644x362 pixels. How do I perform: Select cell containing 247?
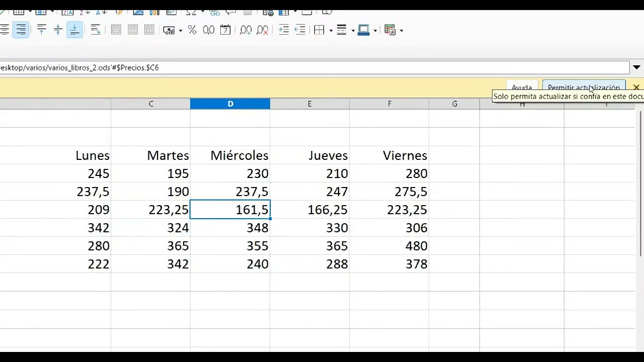pos(309,192)
